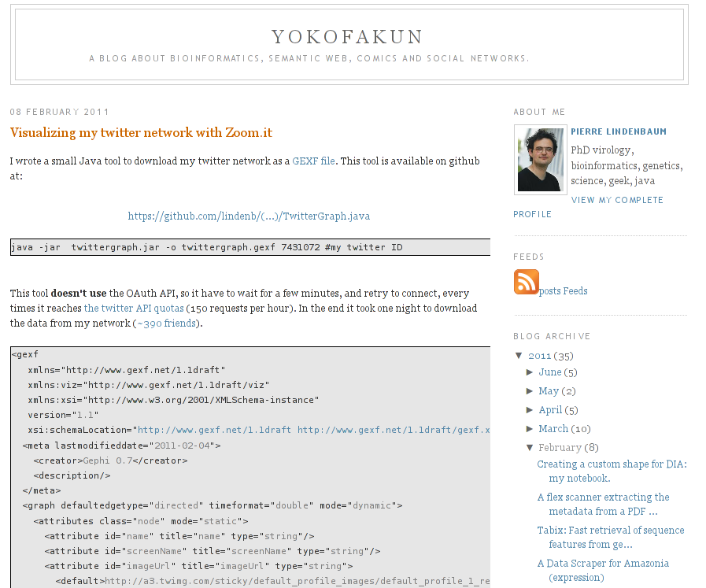The image size is (706, 588).
Task: Collapse the February archive arrow
Action: click(530, 447)
